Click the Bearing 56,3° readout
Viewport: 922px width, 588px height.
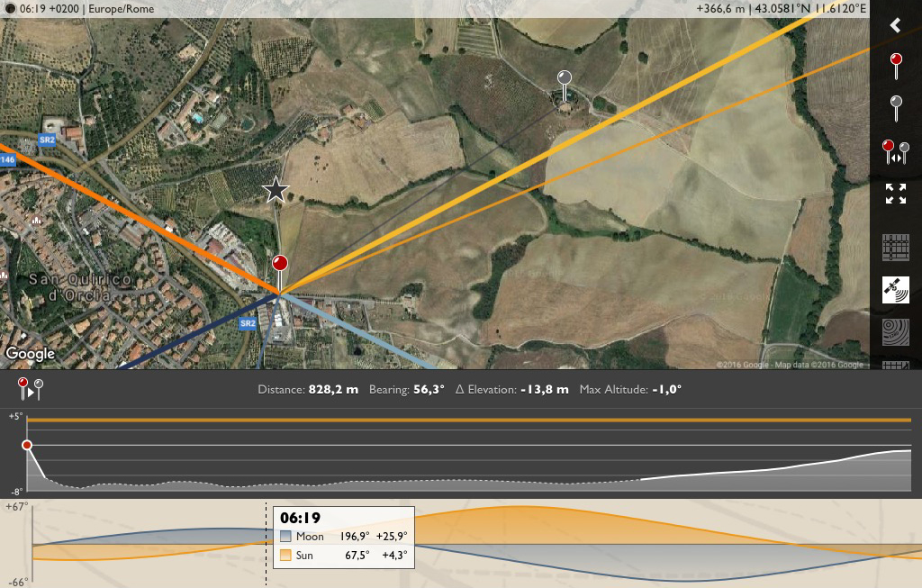pyautogui.click(x=406, y=389)
